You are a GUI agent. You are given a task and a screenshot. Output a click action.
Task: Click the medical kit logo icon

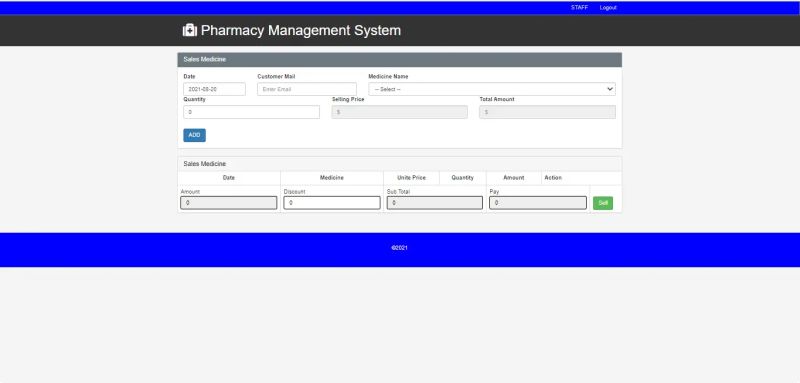[x=189, y=30]
